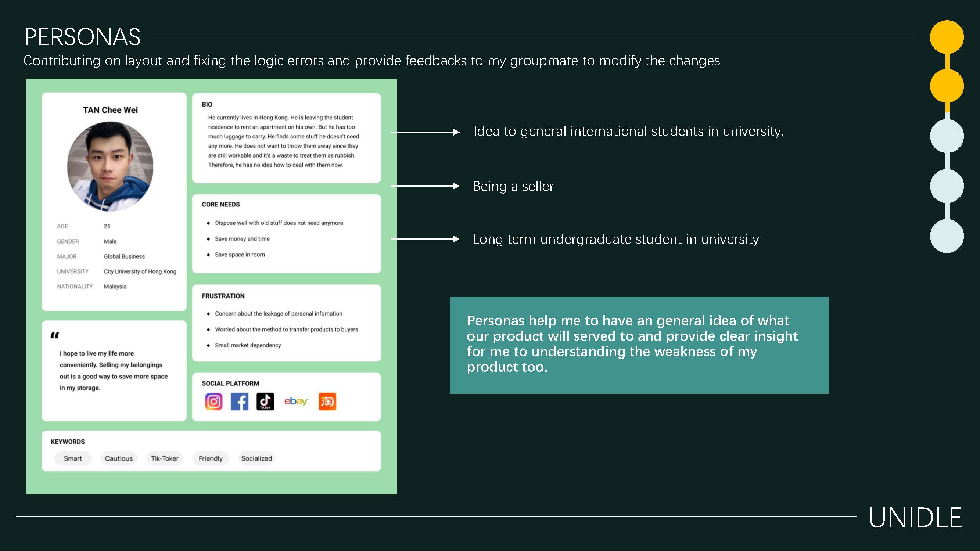Click TAN Chee Wei's profile photo
The height and width of the screenshot is (551, 980).
(110, 166)
